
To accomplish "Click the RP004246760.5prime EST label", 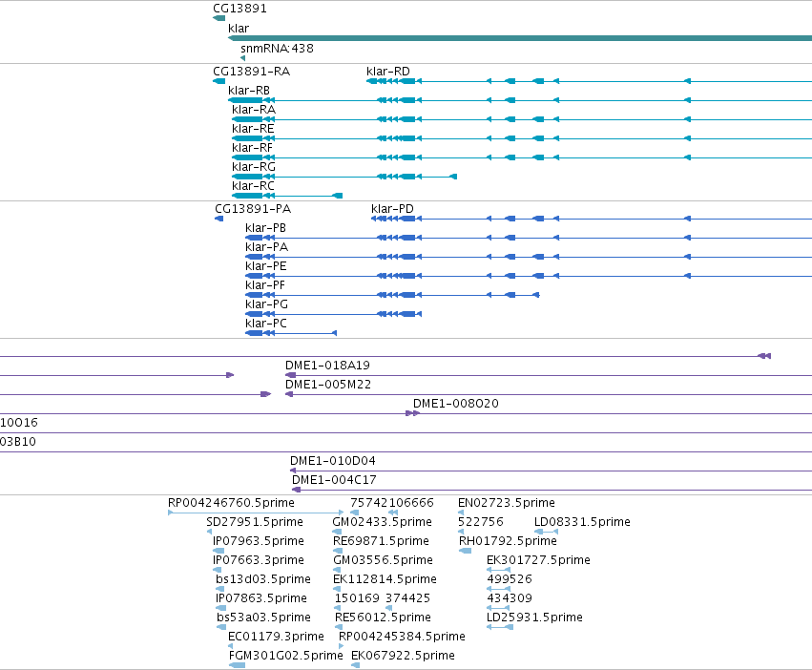I will [231, 504].
